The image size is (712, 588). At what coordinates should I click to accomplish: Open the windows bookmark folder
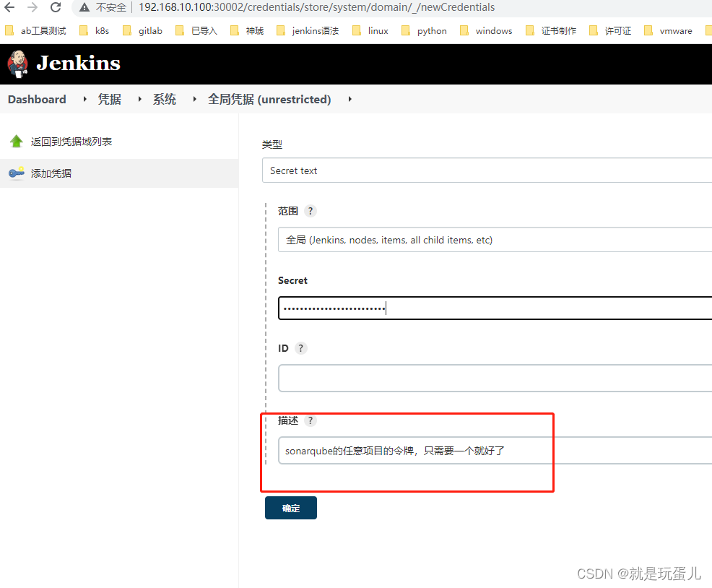point(486,30)
